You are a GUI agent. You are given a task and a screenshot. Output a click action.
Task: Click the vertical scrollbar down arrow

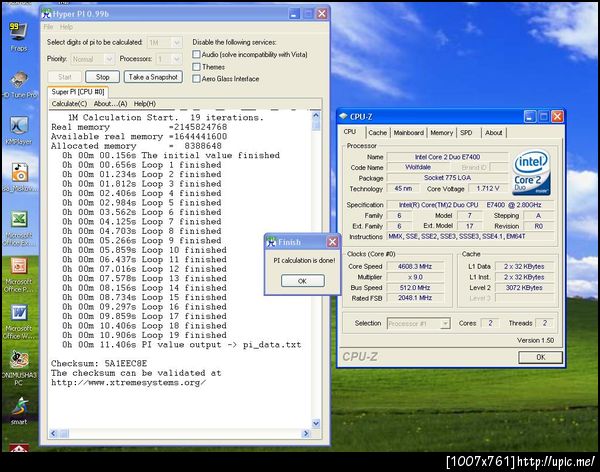pos(316,423)
